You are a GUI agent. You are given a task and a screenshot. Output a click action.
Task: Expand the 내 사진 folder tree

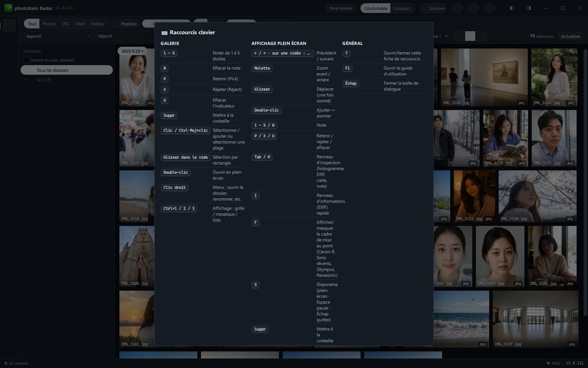(x=25, y=80)
